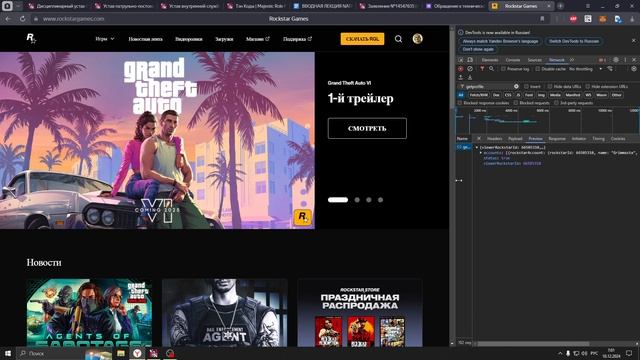This screenshot has width=640, height=360.
Task: Check 3rd-party requests checkbox
Action: [x=556, y=103]
